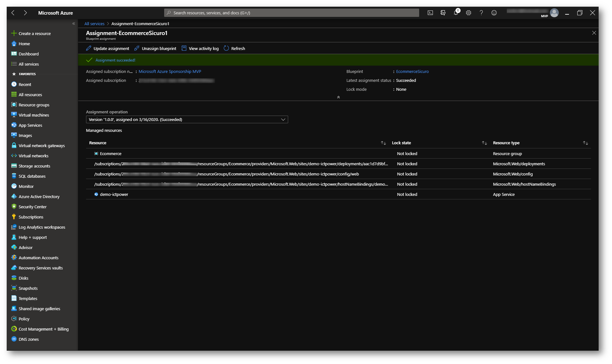Open Cost Management + Billing icon

[x=14, y=329]
